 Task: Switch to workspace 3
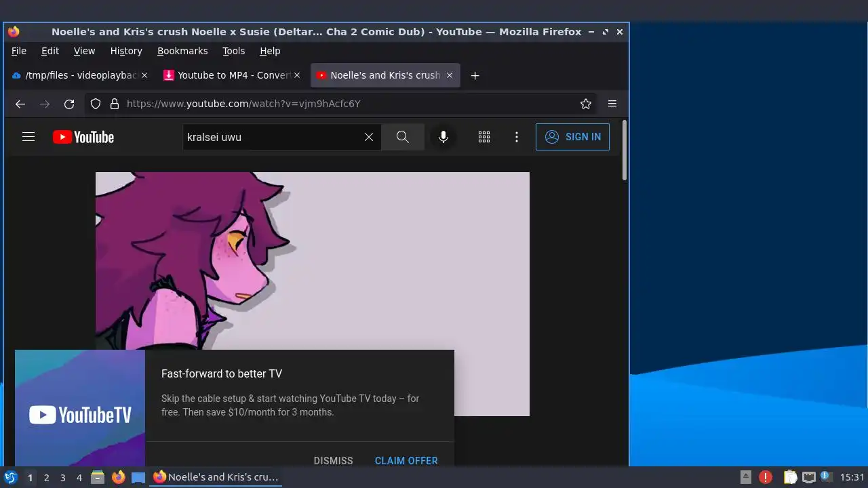coord(62,477)
